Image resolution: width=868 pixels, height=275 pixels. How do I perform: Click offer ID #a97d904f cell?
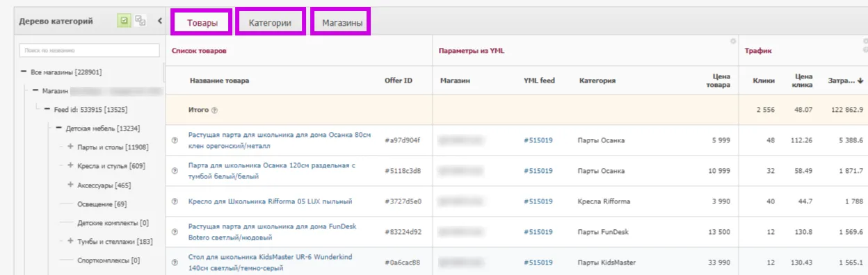tap(403, 140)
